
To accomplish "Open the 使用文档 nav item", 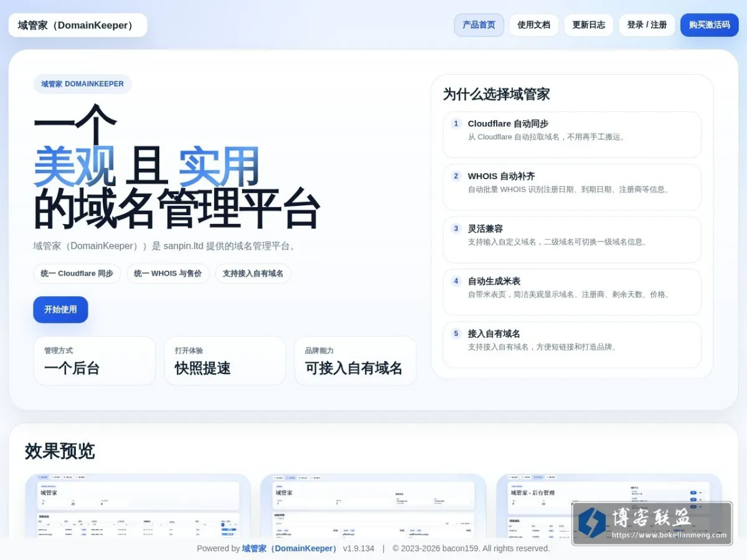I will [x=534, y=25].
